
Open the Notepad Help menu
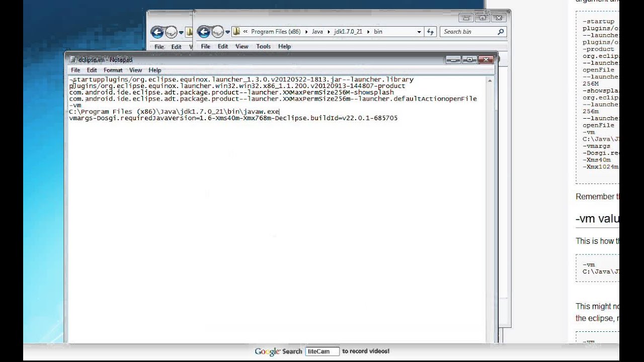(155, 70)
